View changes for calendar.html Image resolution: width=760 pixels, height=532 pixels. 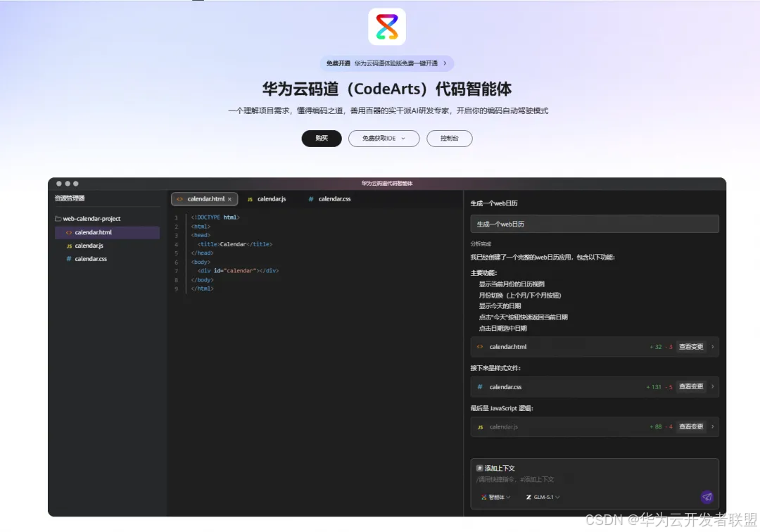(x=691, y=347)
